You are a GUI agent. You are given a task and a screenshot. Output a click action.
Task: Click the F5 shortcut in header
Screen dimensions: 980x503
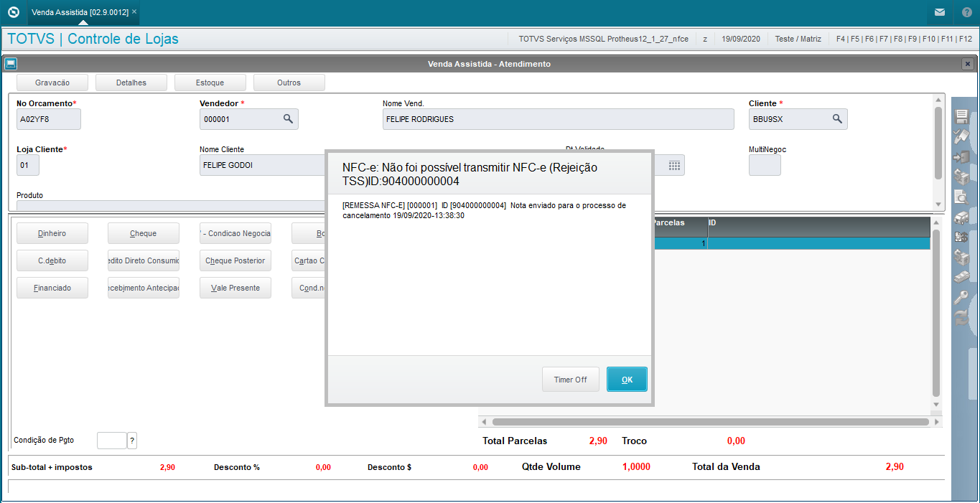[x=855, y=39]
